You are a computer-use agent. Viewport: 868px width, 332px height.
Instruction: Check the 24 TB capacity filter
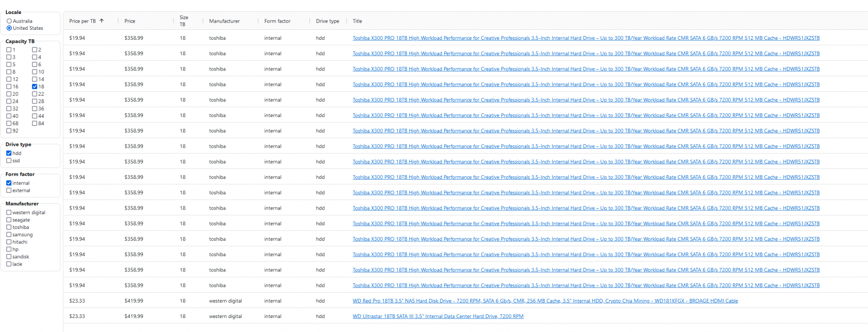click(x=9, y=101)
